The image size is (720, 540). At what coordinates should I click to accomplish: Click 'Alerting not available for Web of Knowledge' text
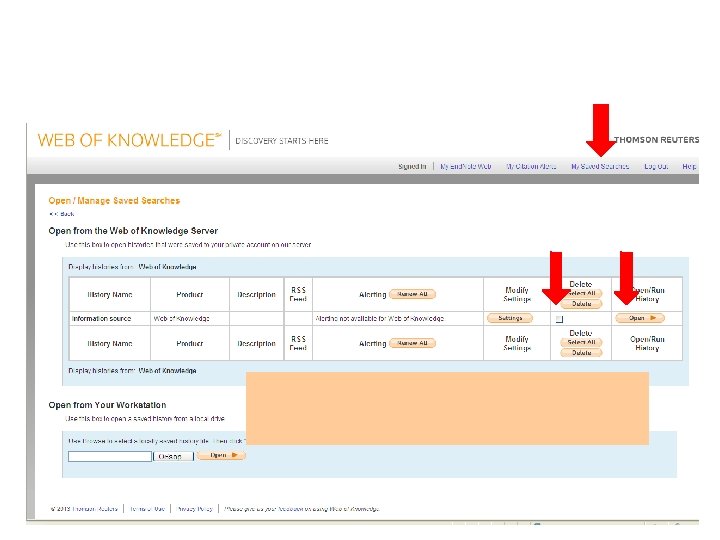coord(380,318)
